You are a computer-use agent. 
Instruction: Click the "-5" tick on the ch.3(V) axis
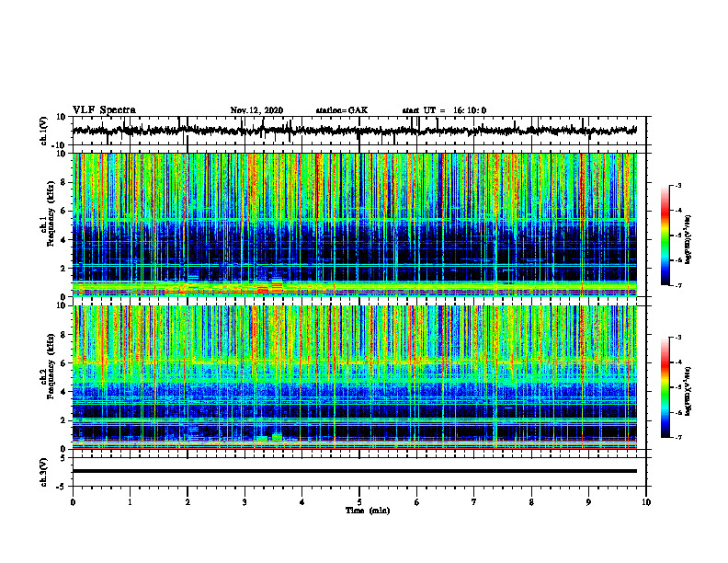point(62,487)
